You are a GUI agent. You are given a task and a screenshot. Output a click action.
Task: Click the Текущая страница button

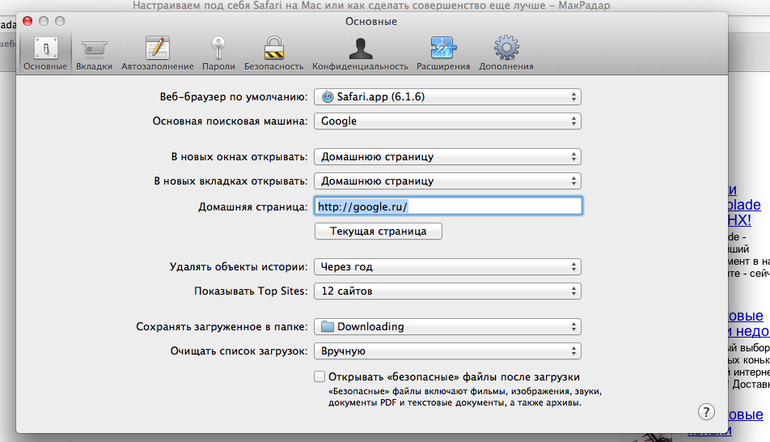pyautogui.click(x=378, y=231)
